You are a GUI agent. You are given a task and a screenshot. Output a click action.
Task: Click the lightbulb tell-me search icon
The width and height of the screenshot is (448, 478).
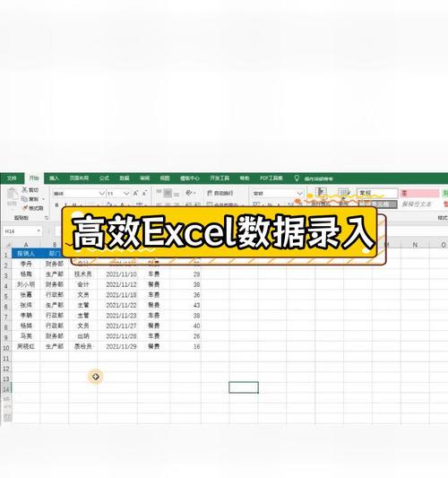tap(297, 178)
